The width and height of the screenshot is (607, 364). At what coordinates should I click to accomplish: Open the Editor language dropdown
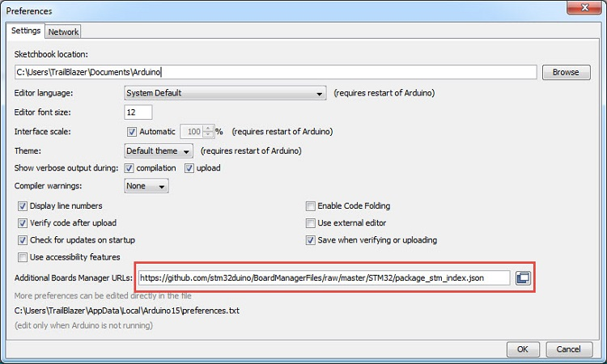(225, 93)
